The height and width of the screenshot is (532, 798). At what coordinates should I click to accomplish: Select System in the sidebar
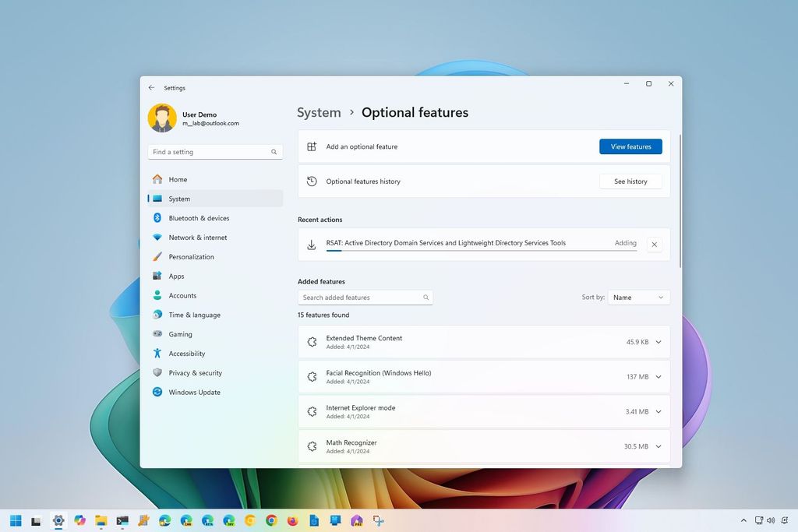click(179, 199)
